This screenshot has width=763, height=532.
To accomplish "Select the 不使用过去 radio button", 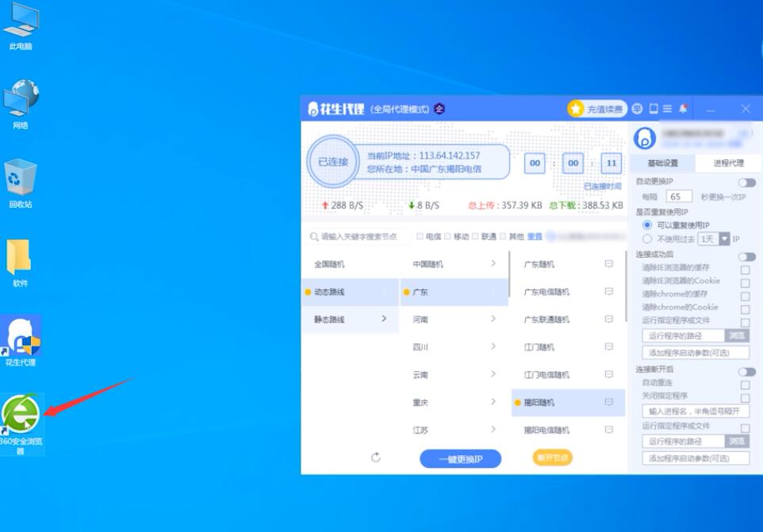I will point(647,239).
